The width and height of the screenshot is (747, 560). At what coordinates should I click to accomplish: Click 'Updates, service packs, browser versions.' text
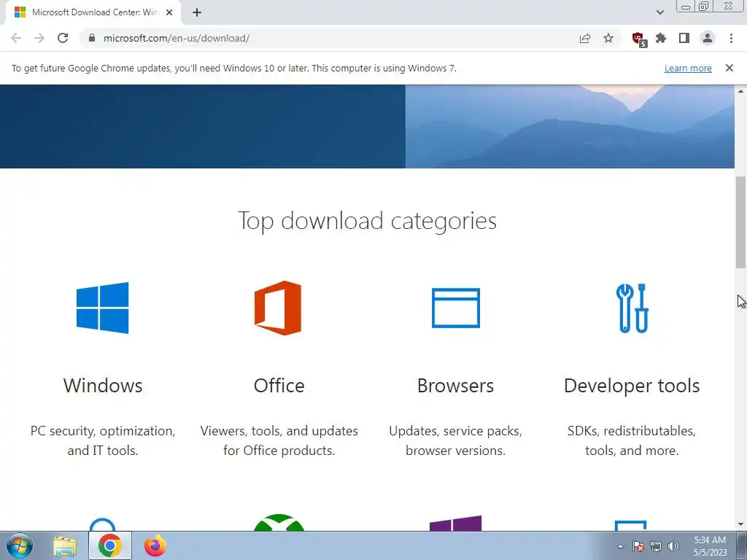pyautogui.click(x=455, y=440)
